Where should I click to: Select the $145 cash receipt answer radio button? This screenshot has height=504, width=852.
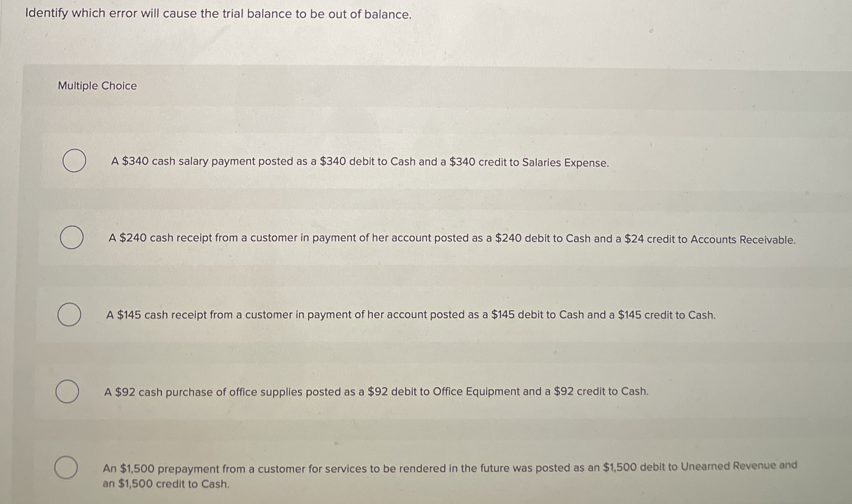tap(70, 313)
